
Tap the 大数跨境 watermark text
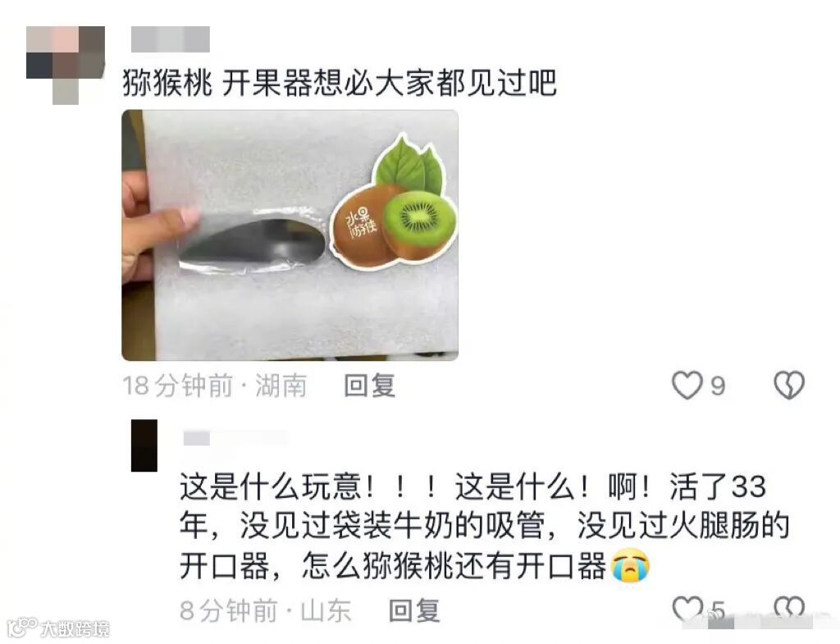pos(75,628)
